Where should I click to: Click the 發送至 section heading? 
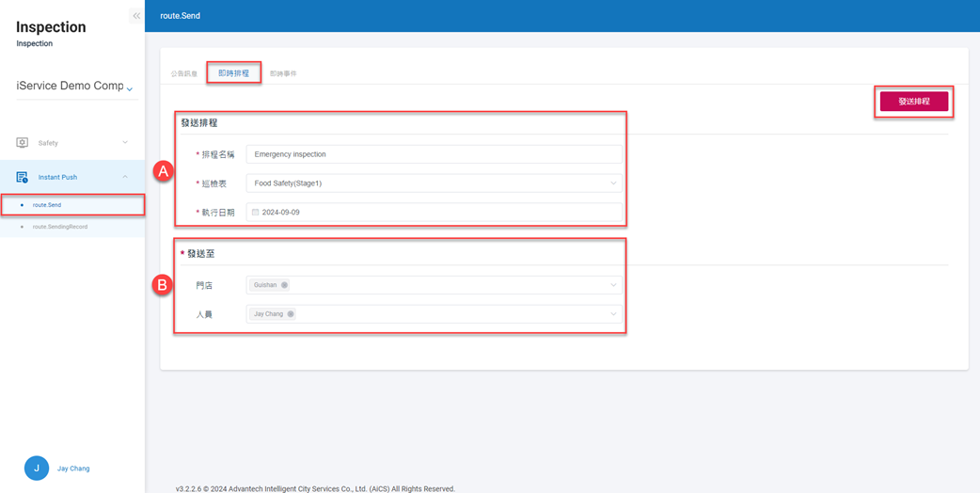(198, 254)
